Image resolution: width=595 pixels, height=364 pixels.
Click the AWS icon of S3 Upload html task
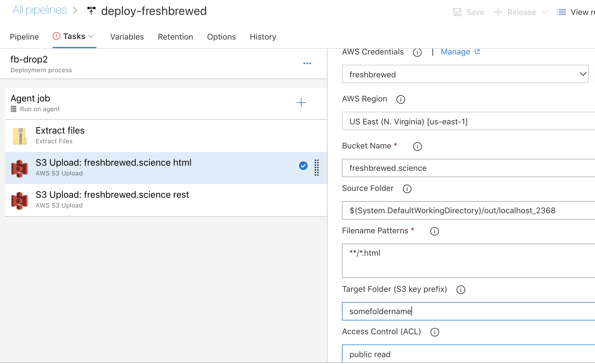pyautogui.click(x=20, y=168)
